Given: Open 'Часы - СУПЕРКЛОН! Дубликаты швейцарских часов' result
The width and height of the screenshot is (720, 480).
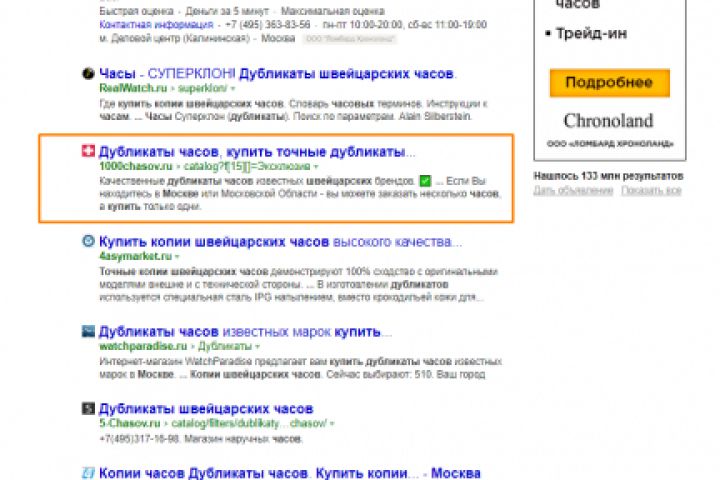Looking at the screenshot, I should tap(277, 73).
